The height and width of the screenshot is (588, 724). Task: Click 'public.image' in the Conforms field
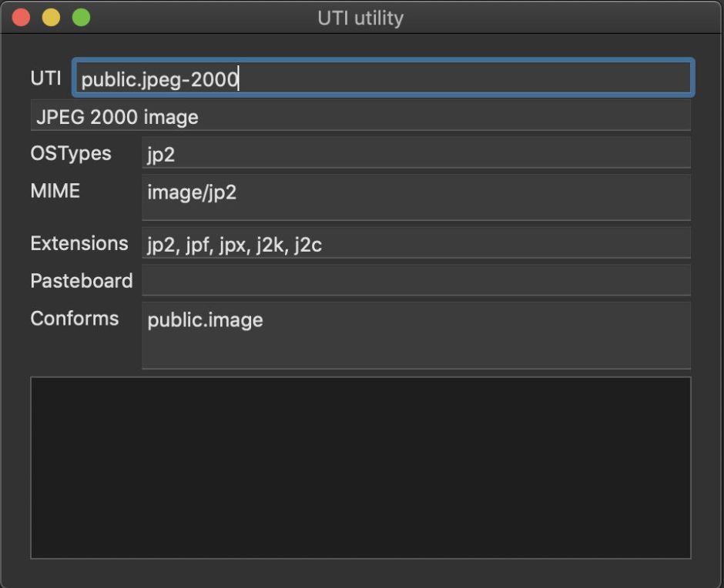[x=205, y=320]
